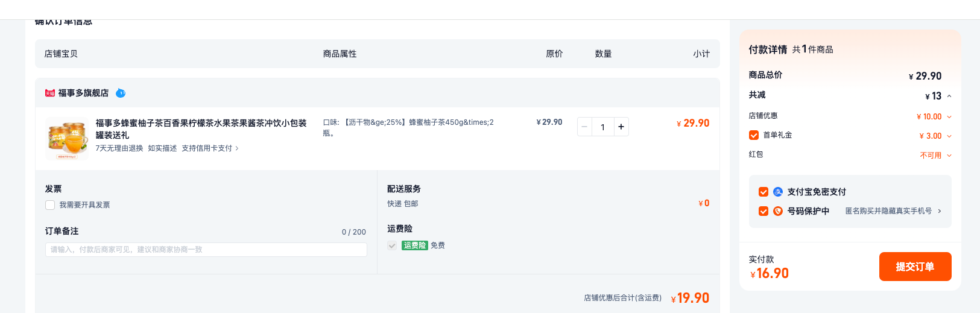
Task: Collapse the 共减 ¥13 discount details
Action: [949, 96]
